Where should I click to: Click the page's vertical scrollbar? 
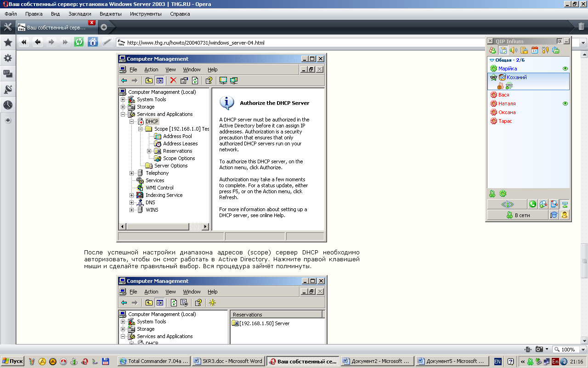584,260
